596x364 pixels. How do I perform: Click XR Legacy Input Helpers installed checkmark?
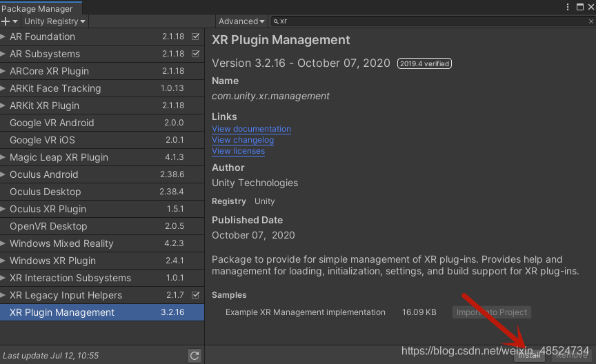click(195, 295)
